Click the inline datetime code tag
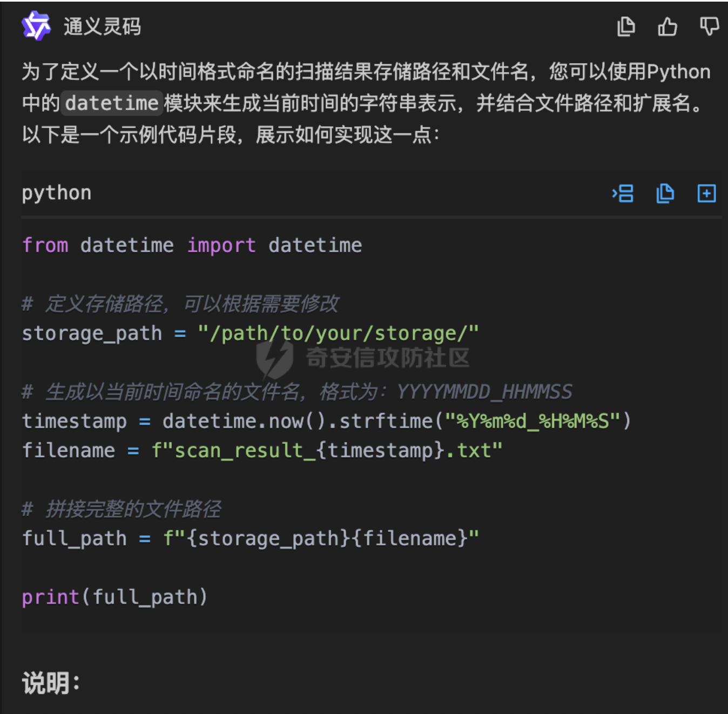This screenshot has width=728, height=714. [112, 103]
